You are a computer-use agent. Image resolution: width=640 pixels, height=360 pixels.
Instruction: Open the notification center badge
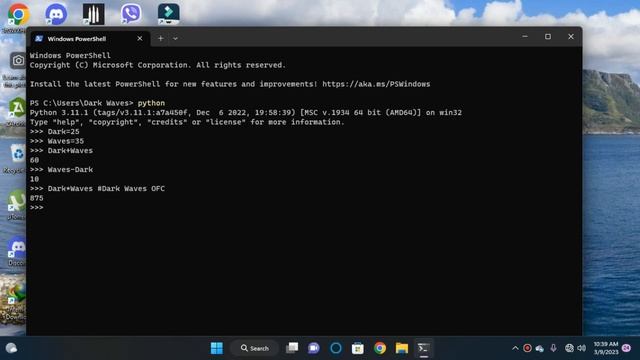(627, 348)
